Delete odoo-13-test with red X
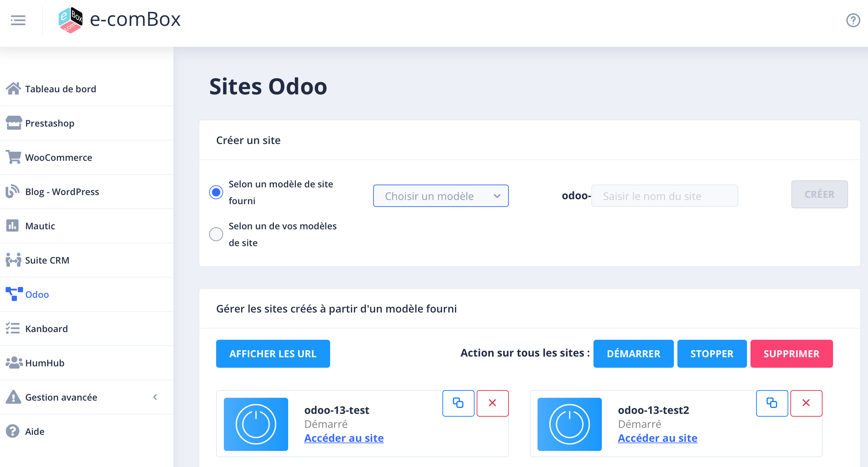 (x=492, y=403)
